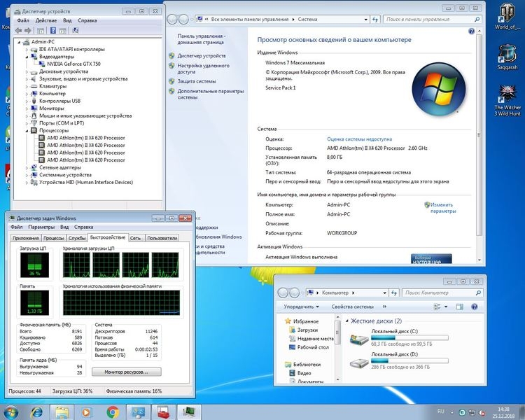Screen dimensions: 525x420
Task: Toggle the preview pane in Explorer
Action: pos(460,307)
